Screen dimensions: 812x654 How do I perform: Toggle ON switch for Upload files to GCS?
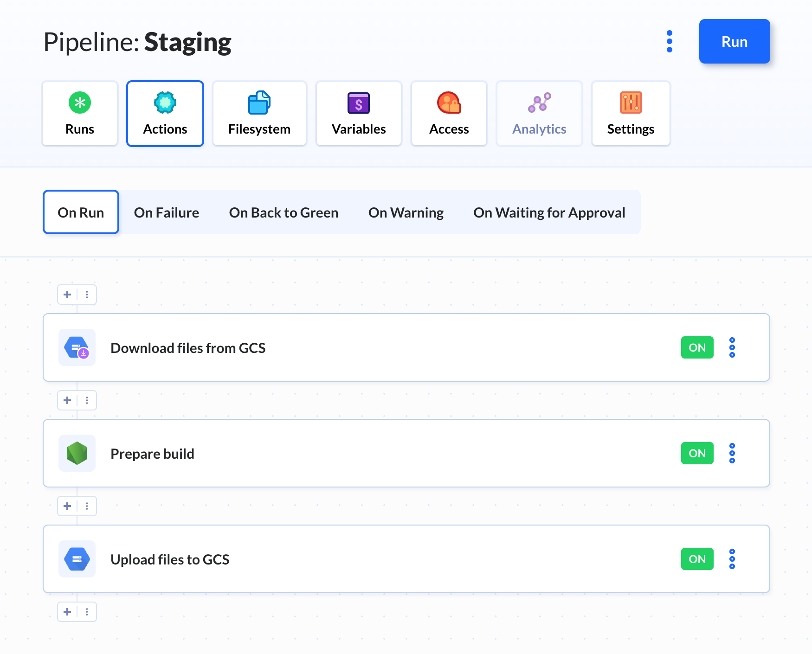[697, 559]
